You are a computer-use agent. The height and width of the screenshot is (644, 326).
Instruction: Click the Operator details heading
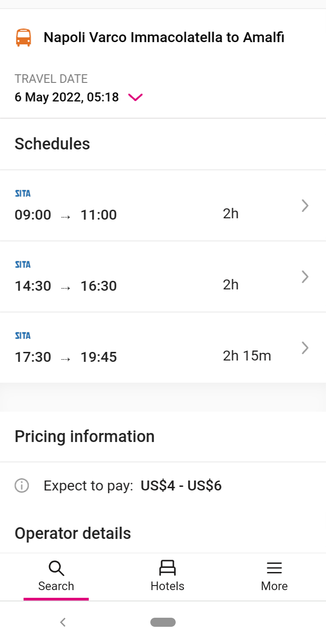pos(73,533)
